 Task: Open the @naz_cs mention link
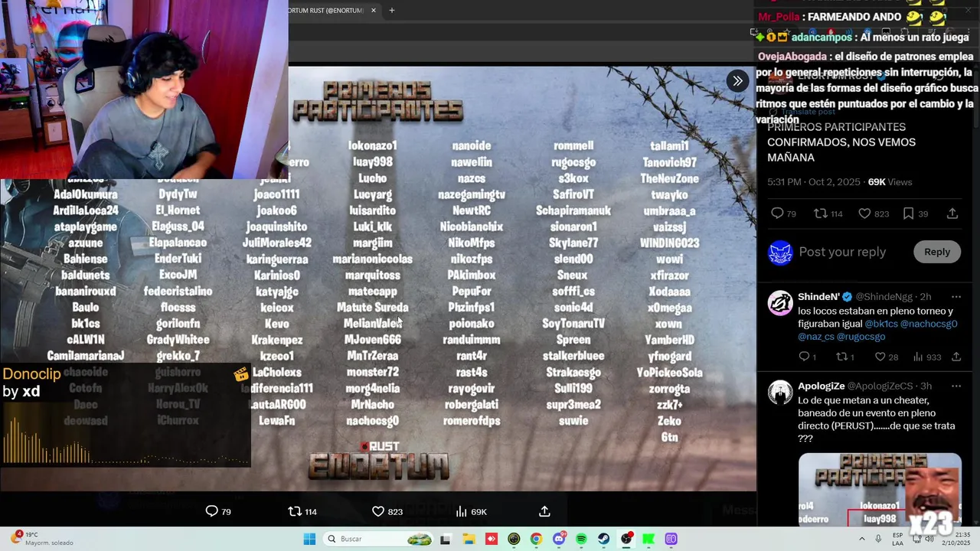coord(816,337)
